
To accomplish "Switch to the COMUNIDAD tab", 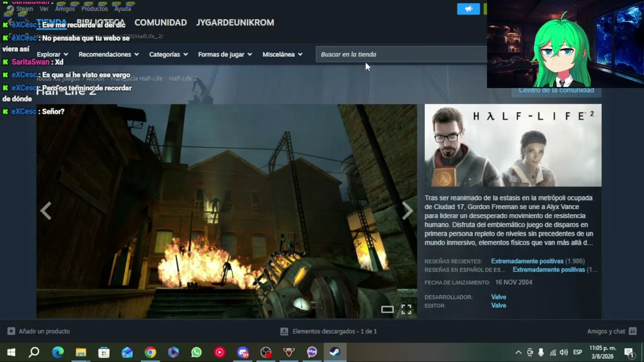I will point(160,23).
